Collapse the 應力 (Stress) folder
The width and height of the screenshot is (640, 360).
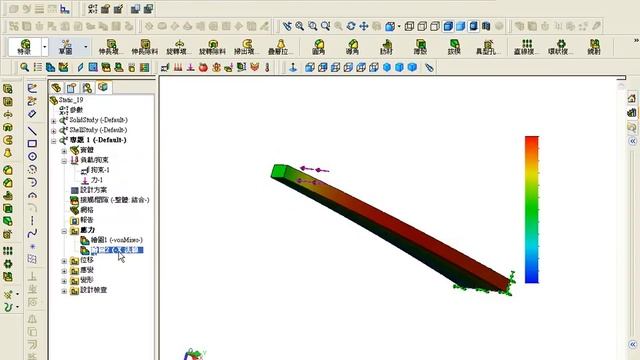64,231
